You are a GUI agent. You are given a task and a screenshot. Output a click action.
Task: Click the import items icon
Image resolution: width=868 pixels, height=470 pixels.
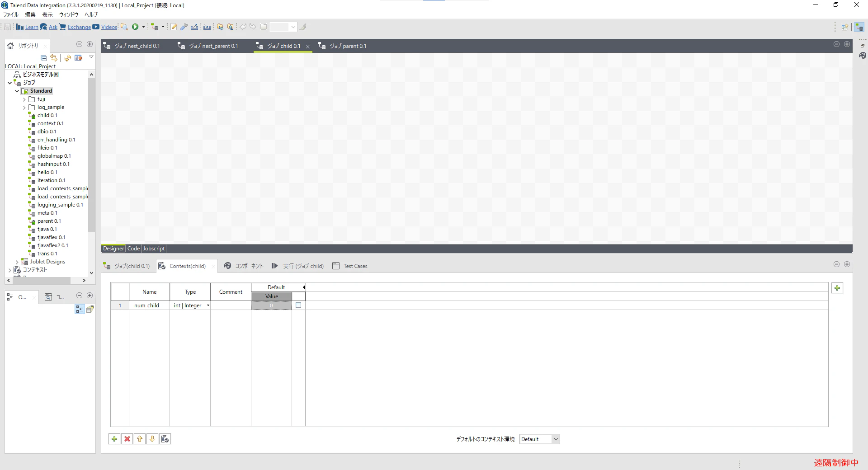click(x=207, y=27)
